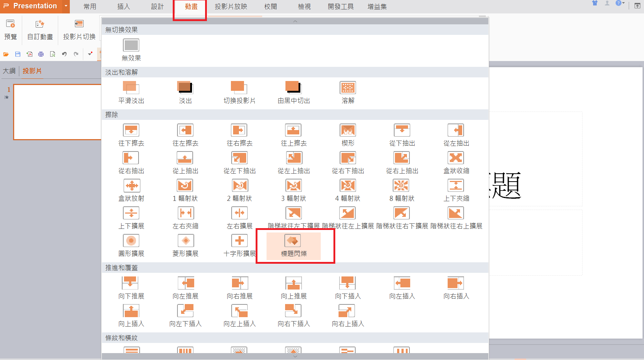Image resolution: width=644 pixels, height=360 pixels.
Task: Select the 往上擦去 wipe effect
Action: coord(293,135)
